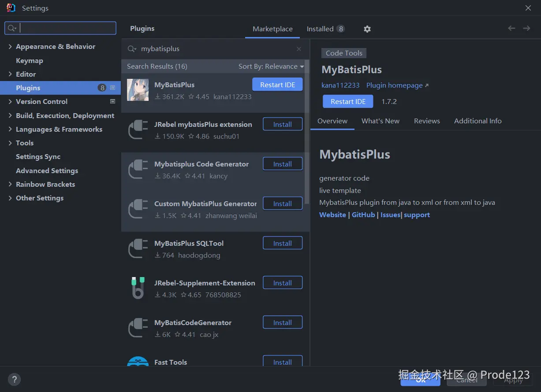
Task: Install MyBatisPlus SQLTool plugin
Action: pyautogui.click(x=283, y=243)
